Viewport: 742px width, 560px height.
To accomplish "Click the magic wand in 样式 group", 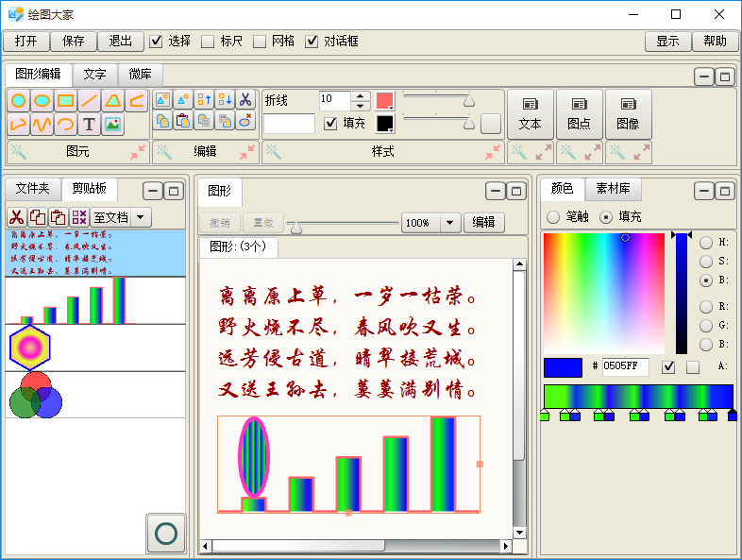I will point(274,151).
